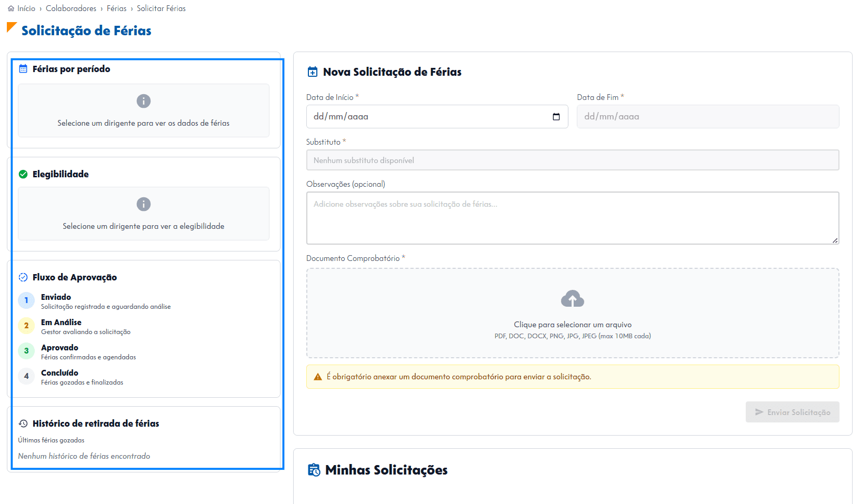Go to Férias breadcrumb link
Screen dimensions: 861x504
[x=117, y=8]
